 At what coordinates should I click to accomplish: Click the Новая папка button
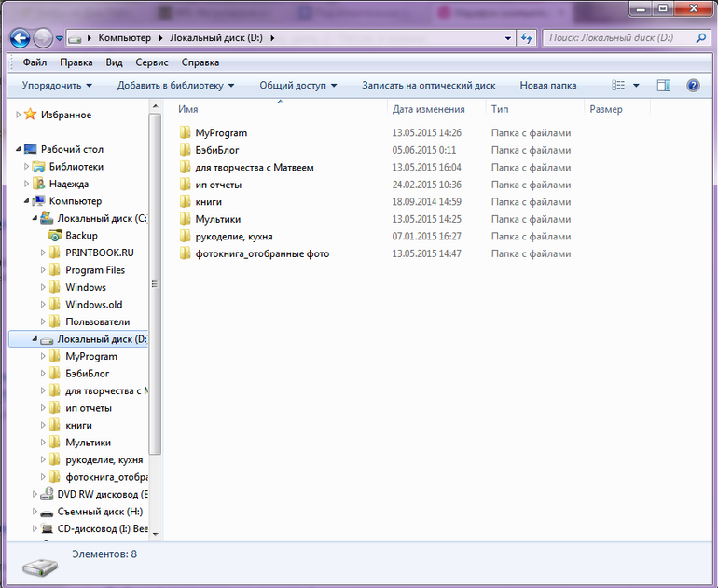547,86
